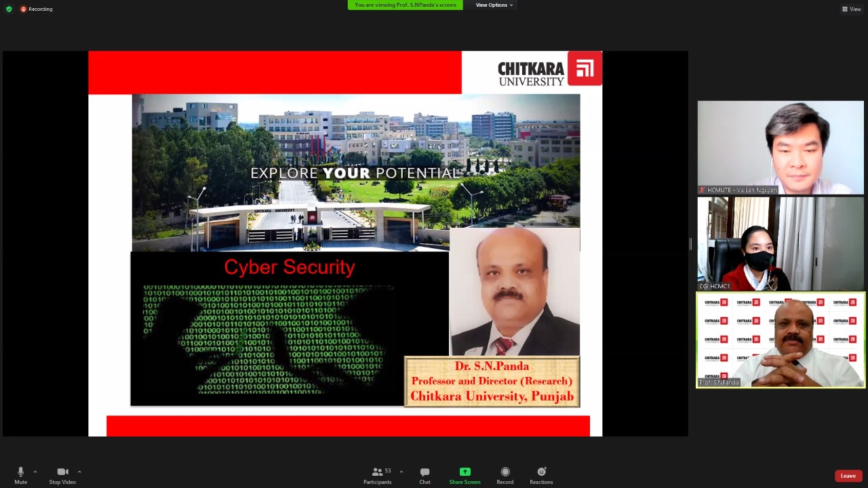This screenshot has width=868, height=488.
Task: Leave the meeting
Action: (848, 476)
